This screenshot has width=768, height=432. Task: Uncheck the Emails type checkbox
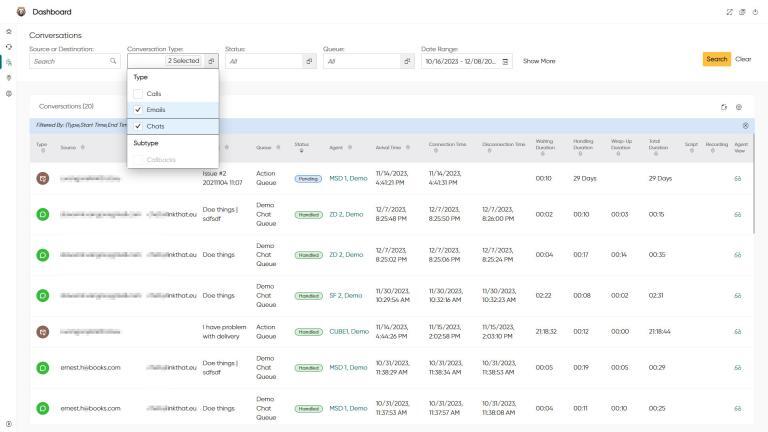(140, 109)
